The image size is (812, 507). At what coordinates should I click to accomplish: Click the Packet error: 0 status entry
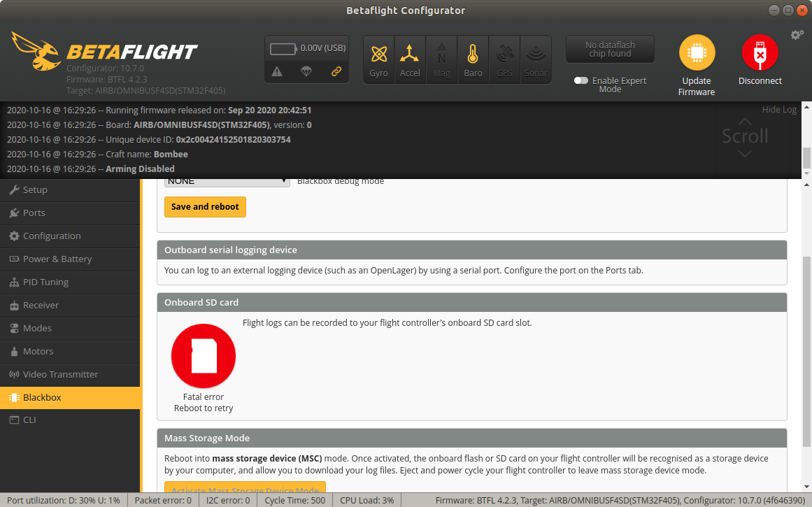coord(163,500)
